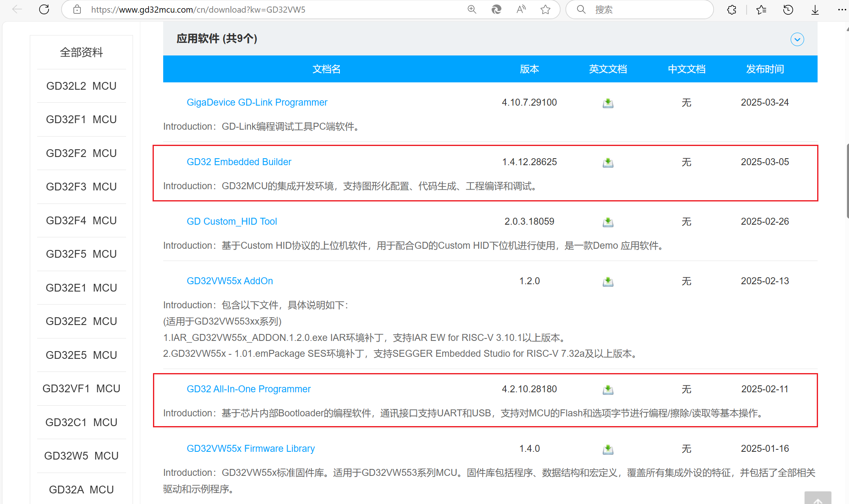Image resolution: width=849 pixels, height=504 pixels.
Task: Open GD32 All-In-One Programmer link
Action: (x=248, y=389)
